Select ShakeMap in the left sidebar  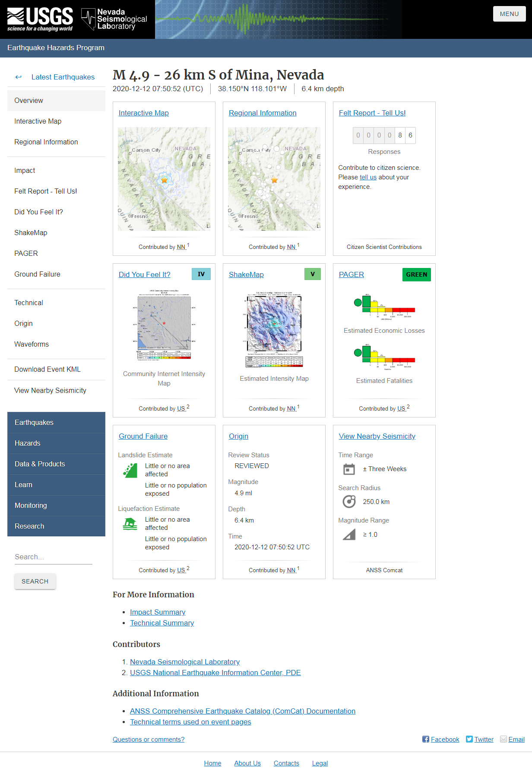31,233
